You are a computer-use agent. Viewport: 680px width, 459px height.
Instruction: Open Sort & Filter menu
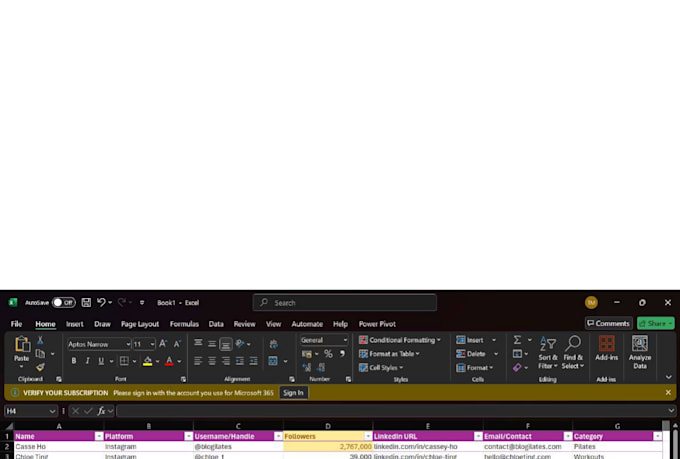[x=548, y=353]
